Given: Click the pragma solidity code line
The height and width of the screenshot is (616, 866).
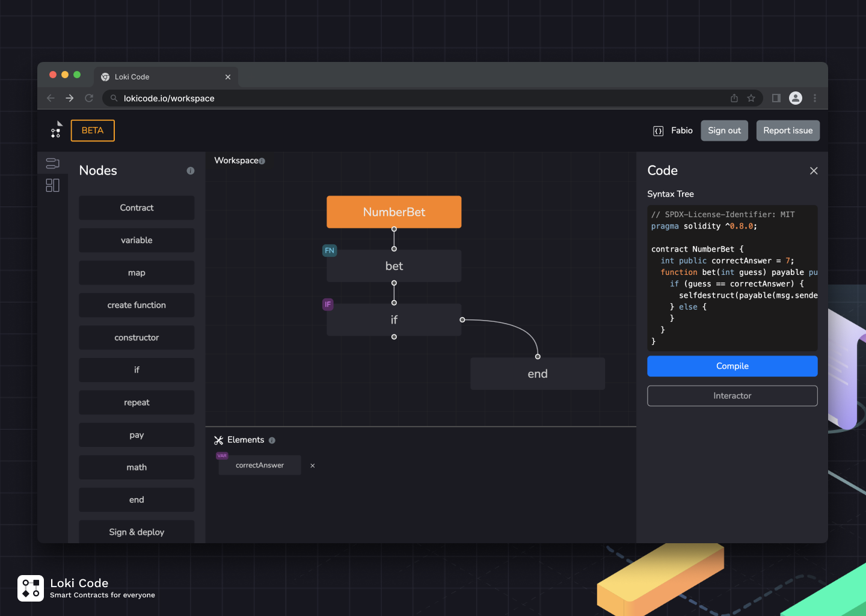Looking at the screenshot, I should (x=704, y=226).
